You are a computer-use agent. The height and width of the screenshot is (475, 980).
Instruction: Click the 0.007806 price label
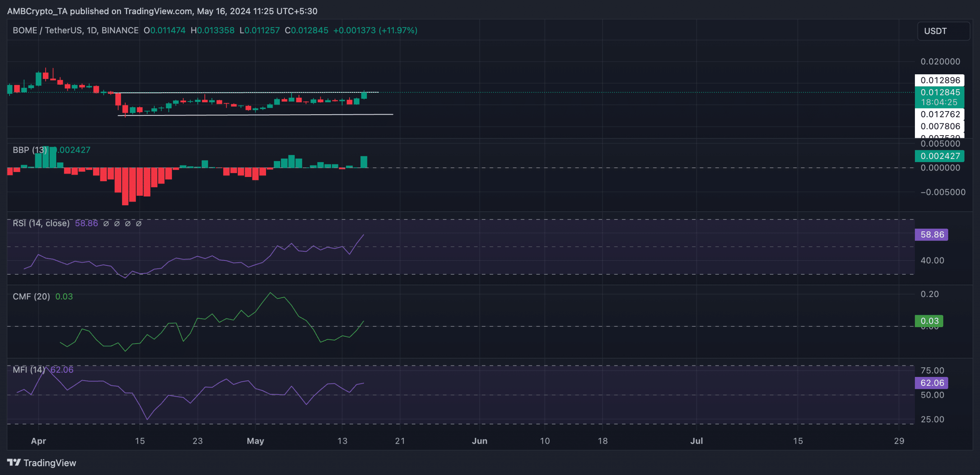click(940, 126)
